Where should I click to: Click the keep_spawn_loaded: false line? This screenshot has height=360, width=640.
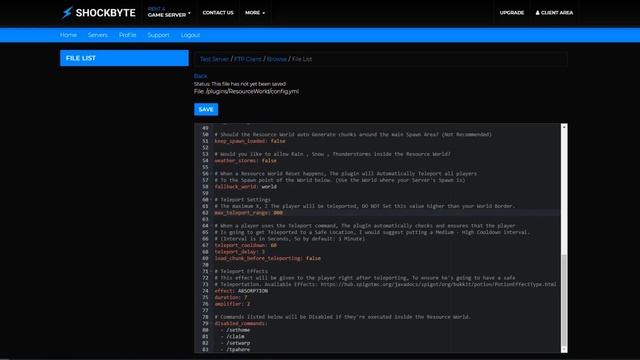coord(250,141)
